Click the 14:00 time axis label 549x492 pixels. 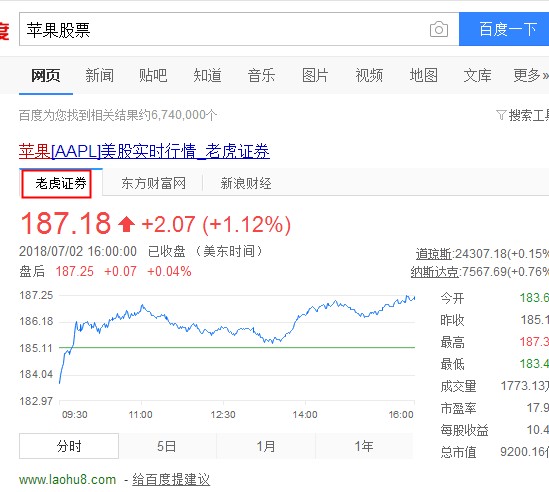305,415
